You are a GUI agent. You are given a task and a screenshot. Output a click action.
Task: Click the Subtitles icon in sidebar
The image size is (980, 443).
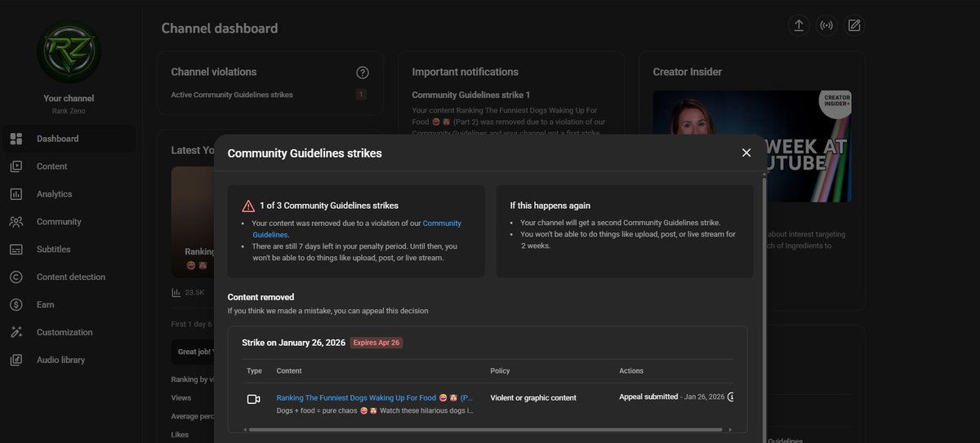(16, 250)
